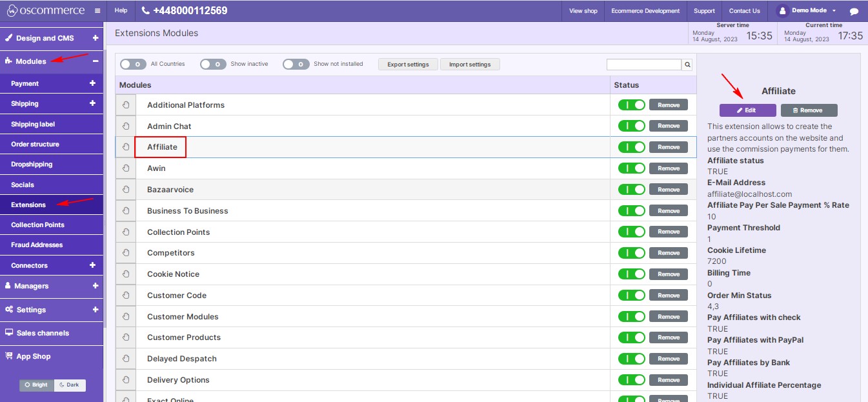
Task: Open the chat bubble icon in header
Action: coord(854,12)
